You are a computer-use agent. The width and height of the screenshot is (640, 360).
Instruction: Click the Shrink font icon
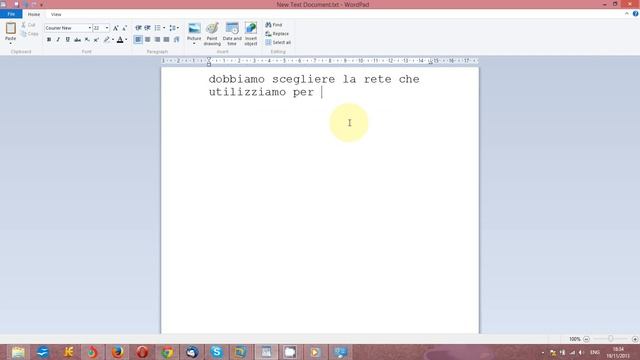click(124, 28)
